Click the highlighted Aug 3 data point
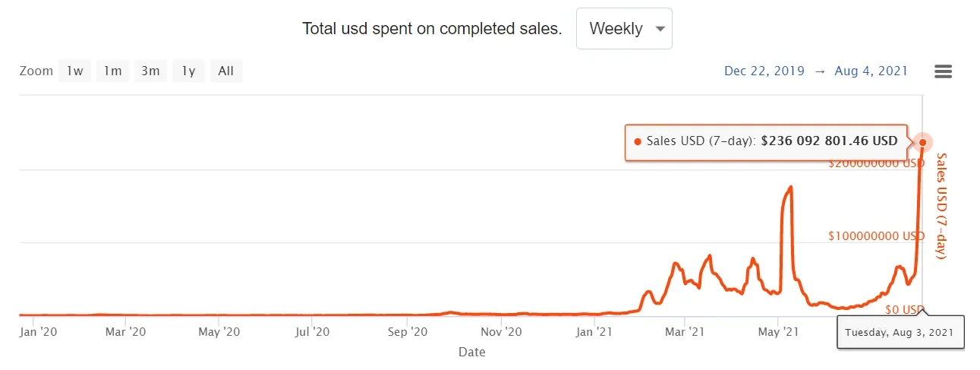The image size is (980, 370). [x=923, y=142]
